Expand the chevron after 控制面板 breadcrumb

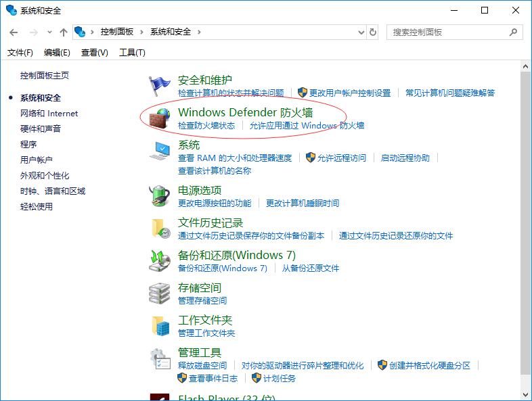click(141, 32)
